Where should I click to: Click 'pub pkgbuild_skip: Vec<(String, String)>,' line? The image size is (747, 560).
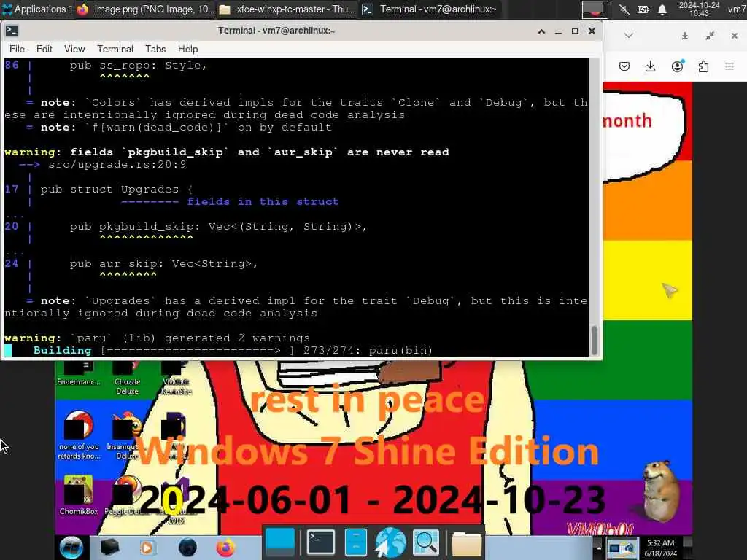click(x=218, y=226)
